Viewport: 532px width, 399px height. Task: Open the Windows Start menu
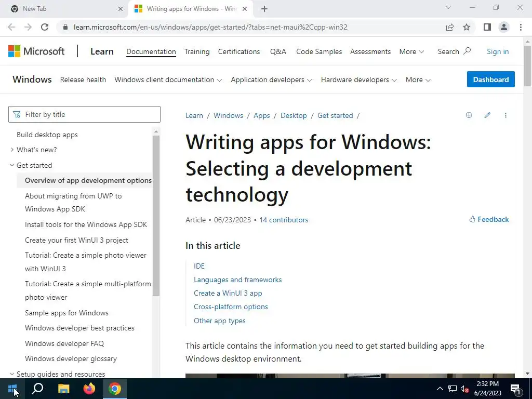click(x=12, y=389)
